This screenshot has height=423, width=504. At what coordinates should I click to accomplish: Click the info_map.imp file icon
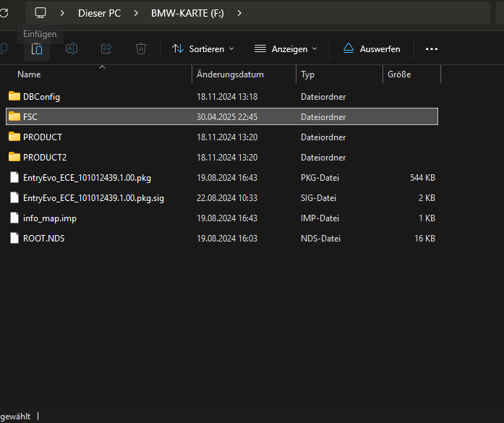coord(14,218)
